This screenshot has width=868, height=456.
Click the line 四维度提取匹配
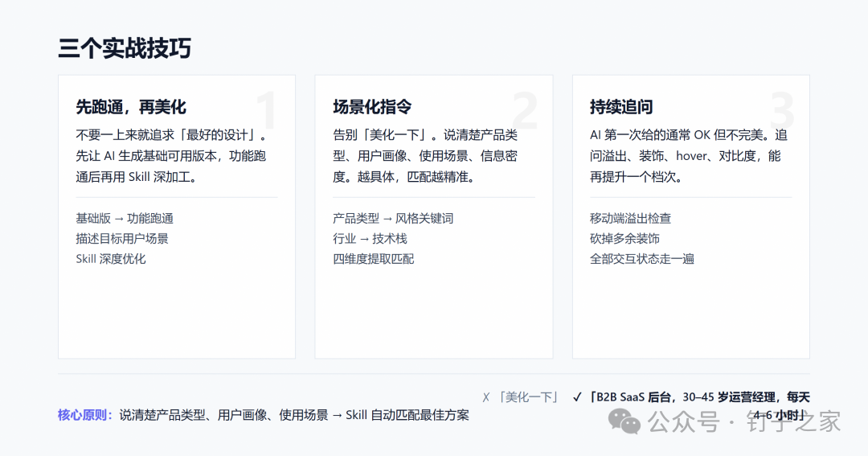(373, 259)
